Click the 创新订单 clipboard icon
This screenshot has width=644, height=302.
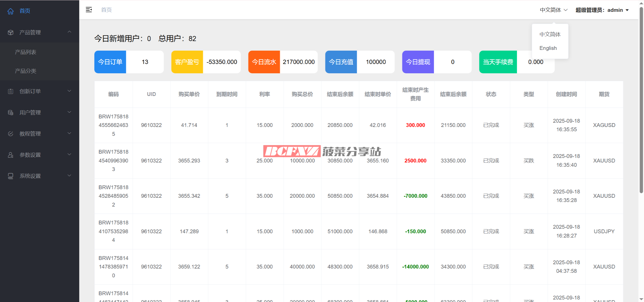click(x=11, y=91)
